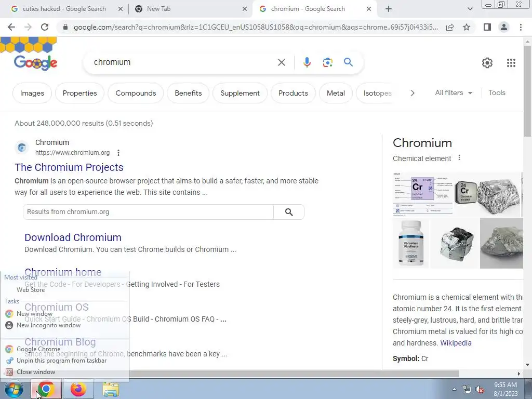Share this page using the share icon

[450, 27]
